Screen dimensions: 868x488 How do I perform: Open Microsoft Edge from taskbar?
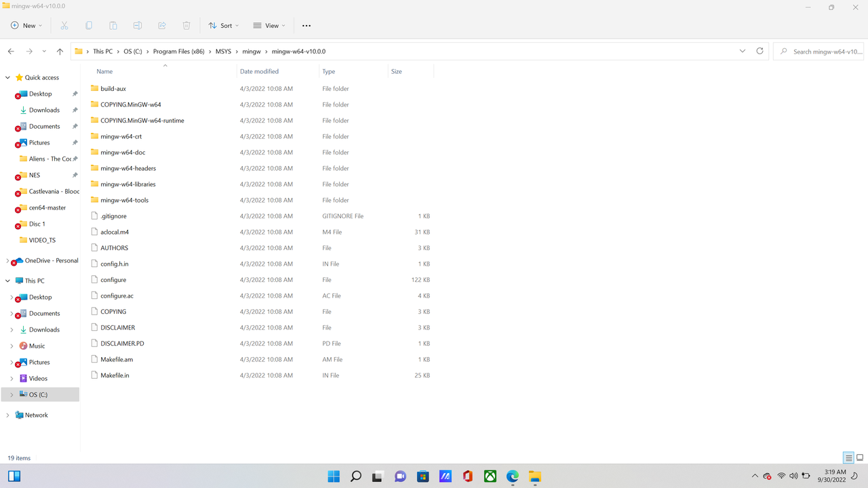coord(512,476)
